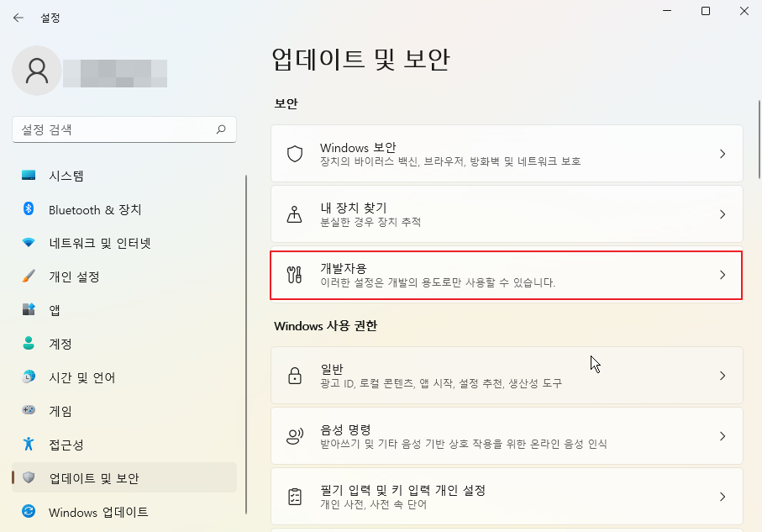Open the 내 장치 찾기 title text

tap(354, 208)
